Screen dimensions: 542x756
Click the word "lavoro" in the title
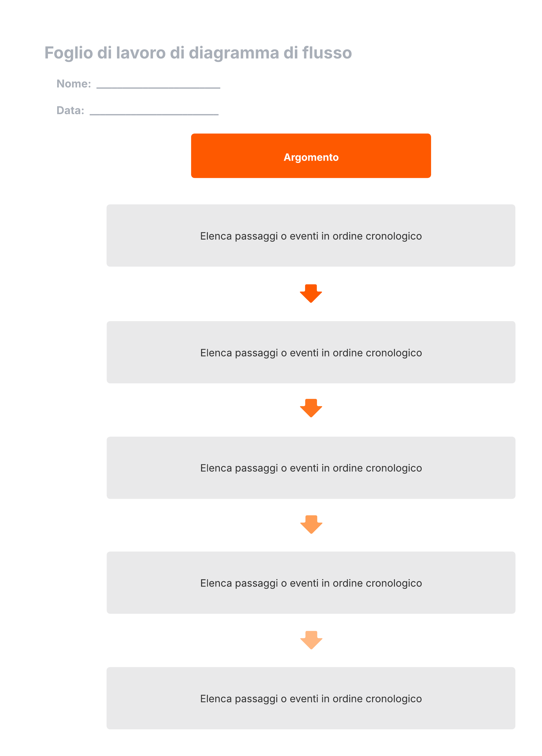(141, 53)
